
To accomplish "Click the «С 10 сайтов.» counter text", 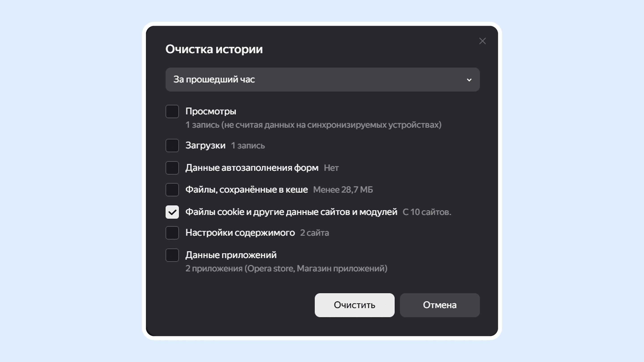I will 427,212.
